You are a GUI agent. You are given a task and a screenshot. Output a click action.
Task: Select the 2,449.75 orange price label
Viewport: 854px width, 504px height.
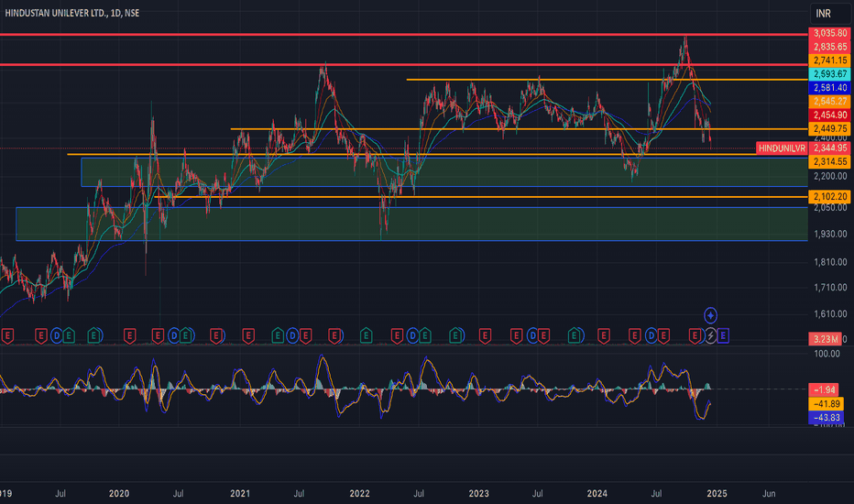pos(830,128)
